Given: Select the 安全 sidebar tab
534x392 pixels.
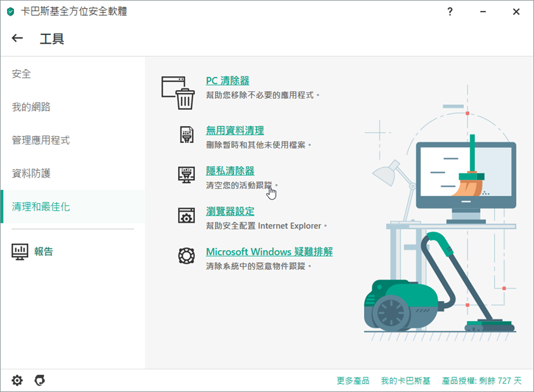Looking at the screenshot, I should point(22,74).
